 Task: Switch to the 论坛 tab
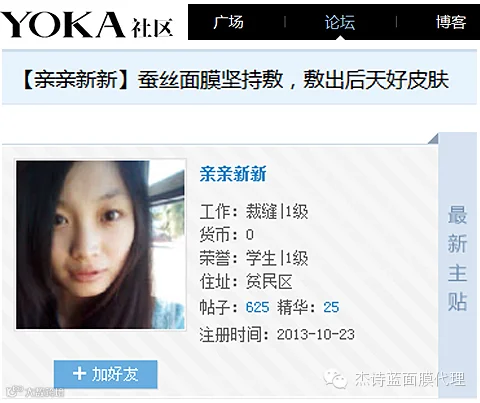(340, 22)
